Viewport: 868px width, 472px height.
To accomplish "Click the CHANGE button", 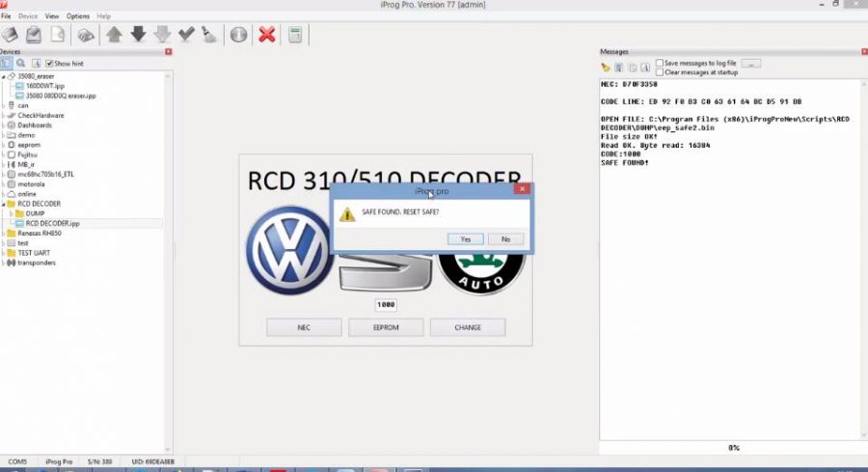I will coord(468,327).
